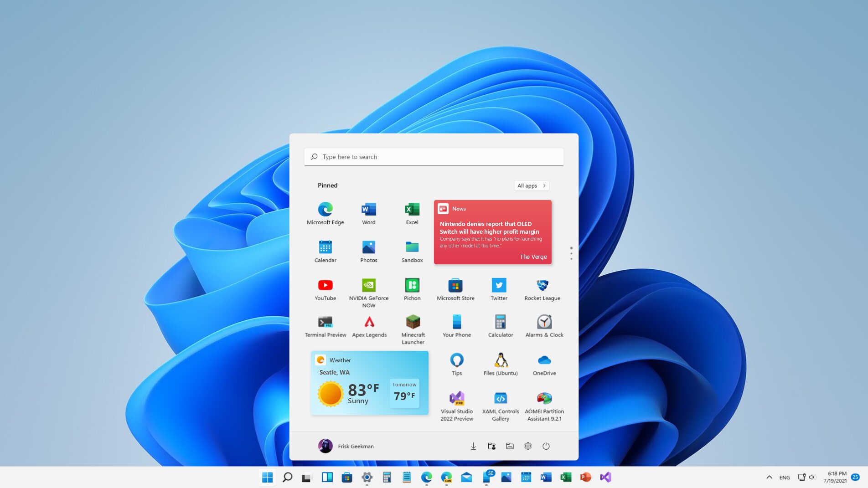
Task: Open the volume icon in the system tray
Action: tap(812, 477)
